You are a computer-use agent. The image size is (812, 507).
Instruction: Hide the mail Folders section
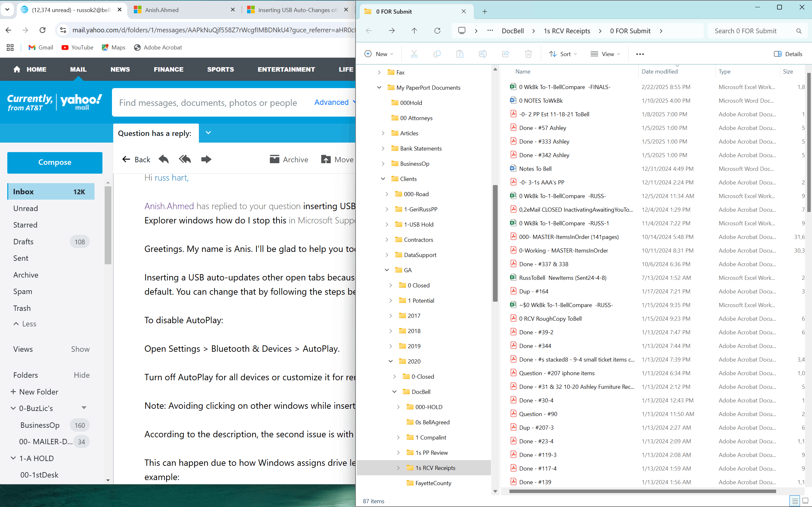(x=82, y=375)
